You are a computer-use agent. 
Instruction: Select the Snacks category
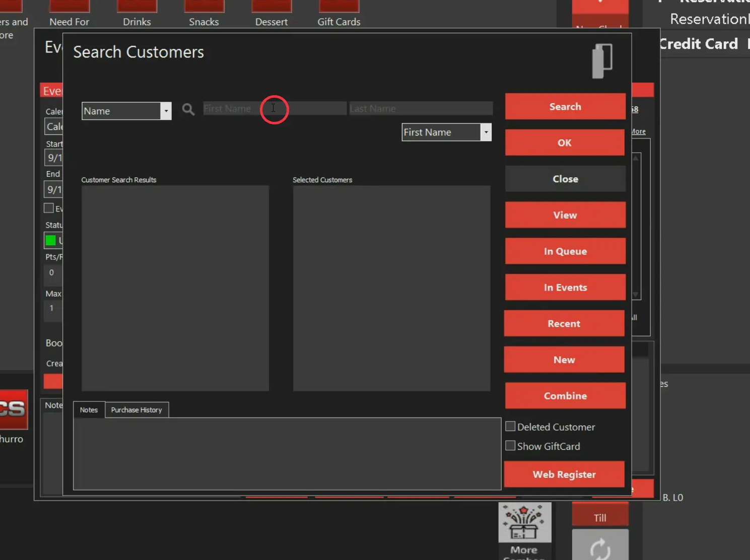(x=204, y=14)
